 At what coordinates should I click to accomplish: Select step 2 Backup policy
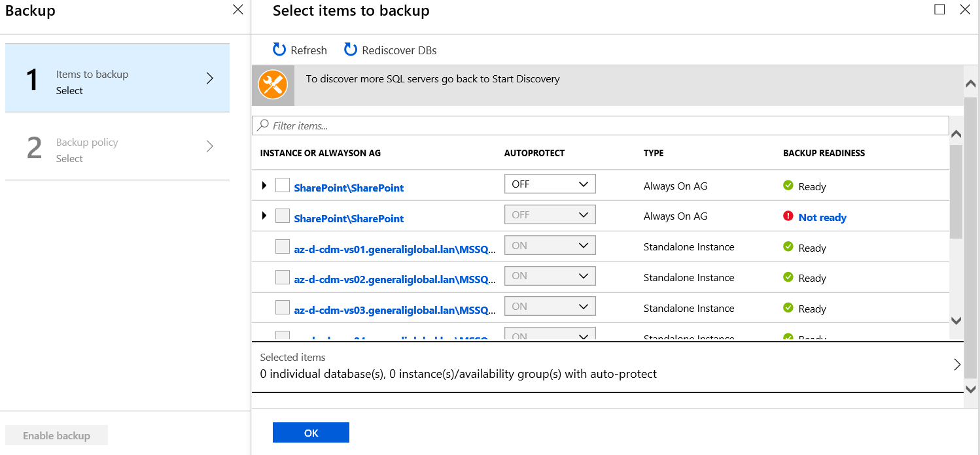coord(117,146)
